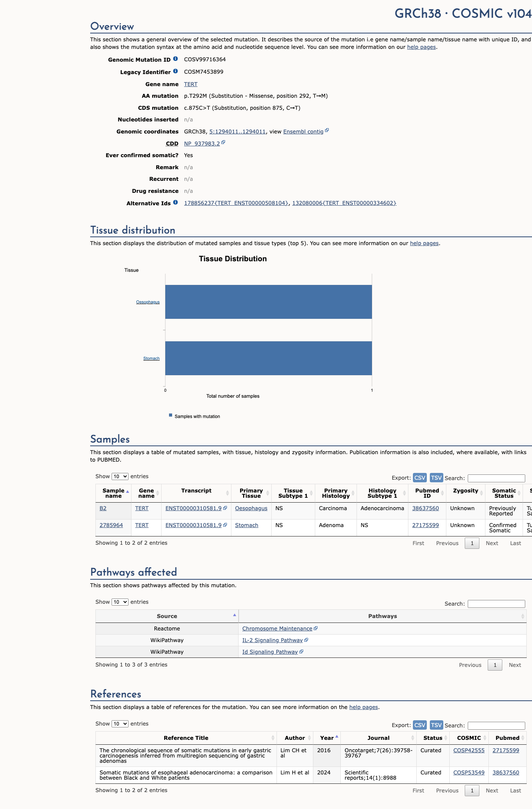Click external icon after IL-2 Signaling Pathway

(x=306, y=640)
